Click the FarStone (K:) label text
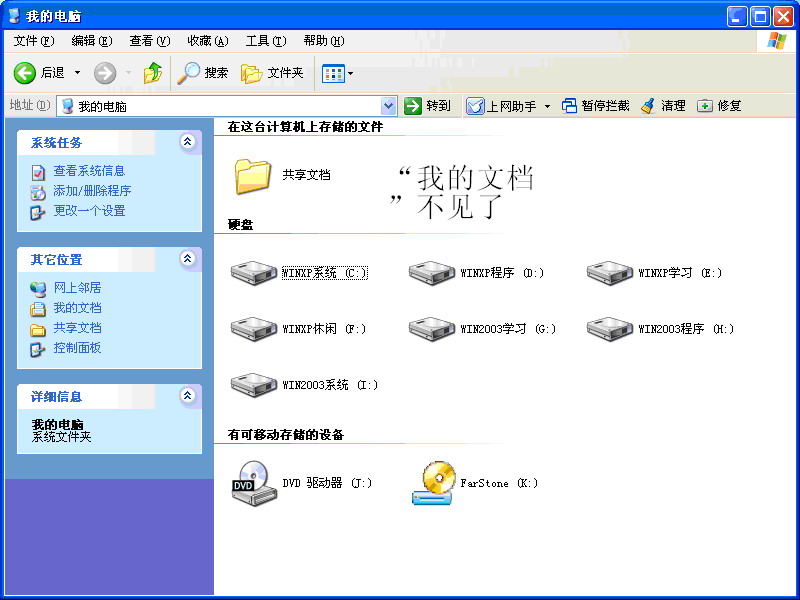 click(499, 483)
